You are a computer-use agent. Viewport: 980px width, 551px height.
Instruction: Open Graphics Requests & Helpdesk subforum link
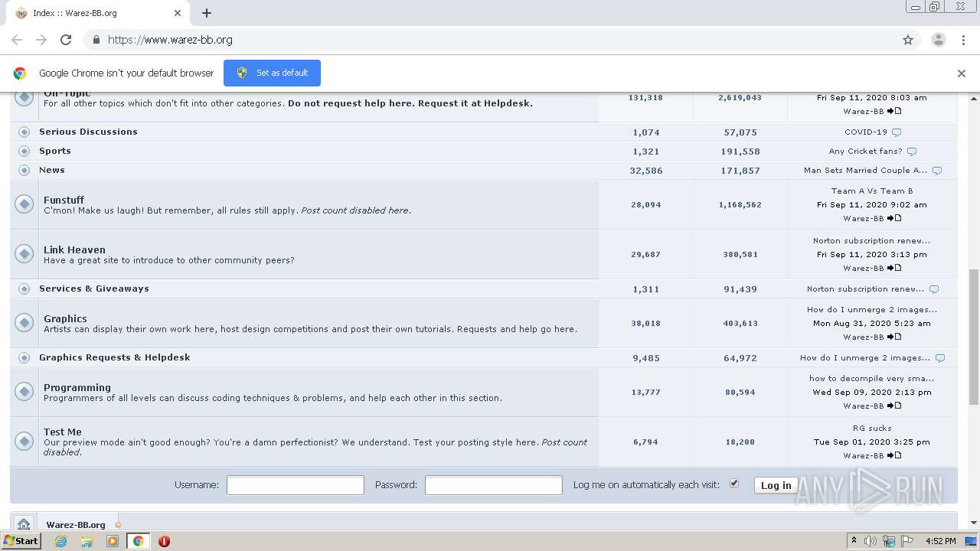(x=115, y=357)
